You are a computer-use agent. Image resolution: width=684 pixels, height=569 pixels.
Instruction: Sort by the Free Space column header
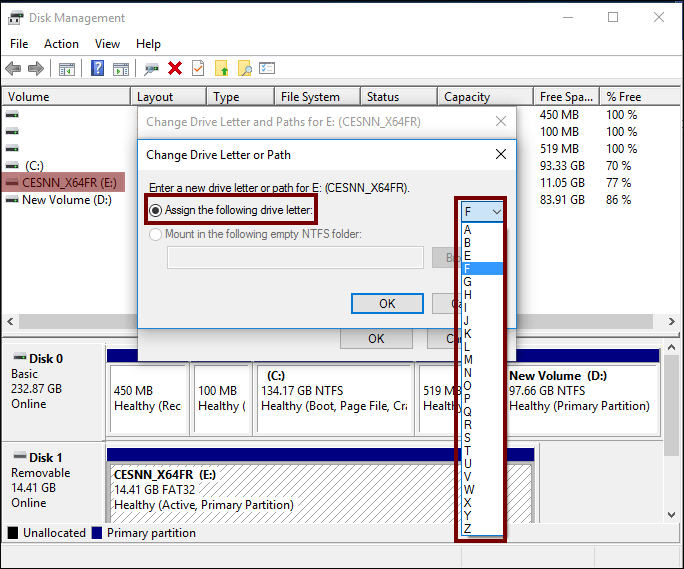click(x=567, y=96)
